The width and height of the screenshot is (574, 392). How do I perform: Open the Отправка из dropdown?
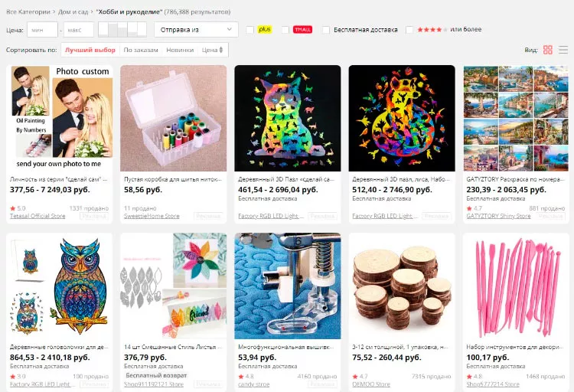pyautogui.click(x=196, y=30)
